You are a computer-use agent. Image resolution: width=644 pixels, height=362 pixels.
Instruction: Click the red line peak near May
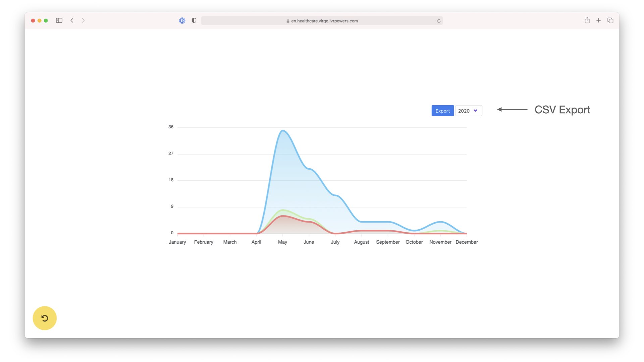click(x=283, y=216)
